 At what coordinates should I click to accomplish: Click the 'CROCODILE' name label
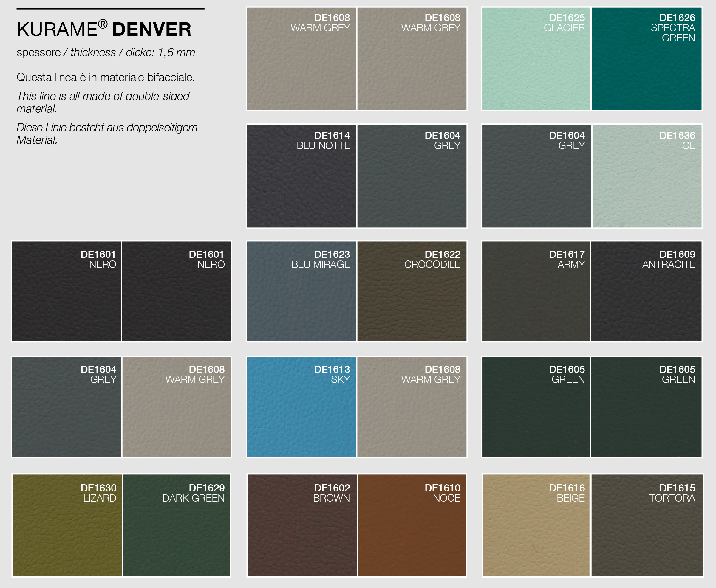tap(432, 265)
